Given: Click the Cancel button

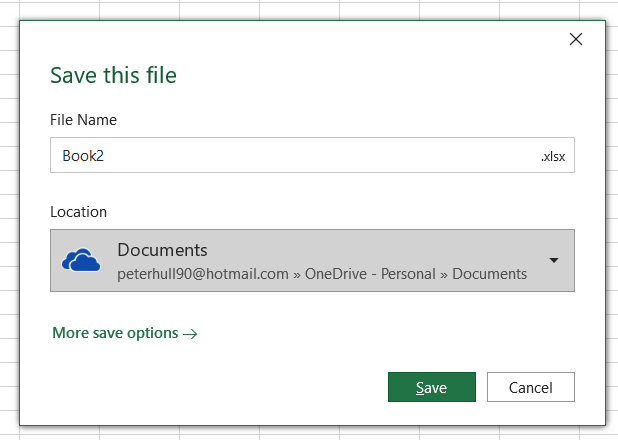Looking at the screenshot, I should [531, 387].
